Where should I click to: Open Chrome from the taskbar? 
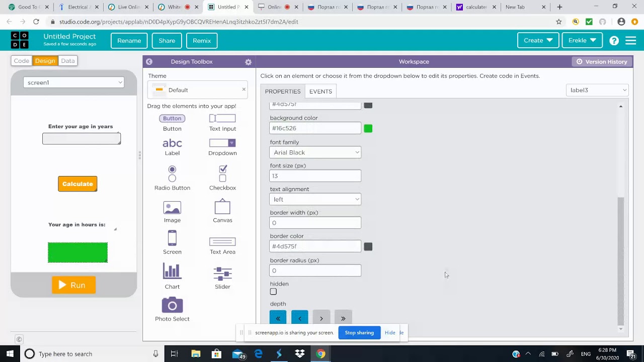[320, 354]
